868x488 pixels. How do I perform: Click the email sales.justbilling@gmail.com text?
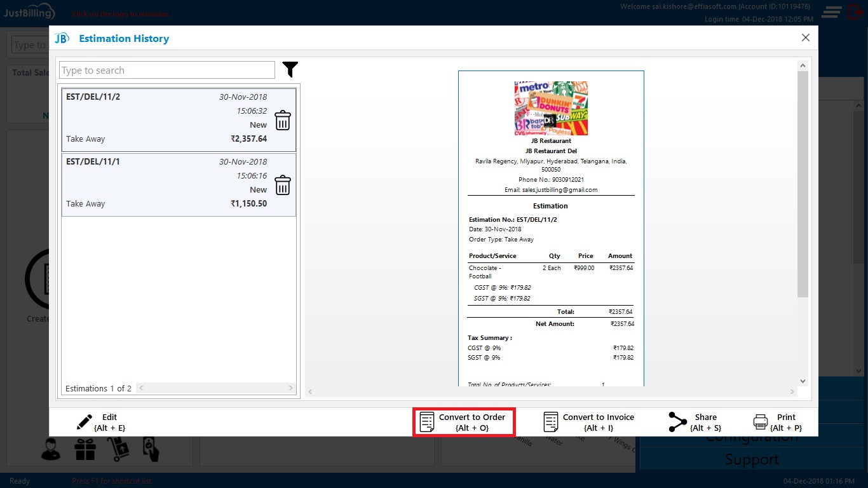tap(551, 190)
